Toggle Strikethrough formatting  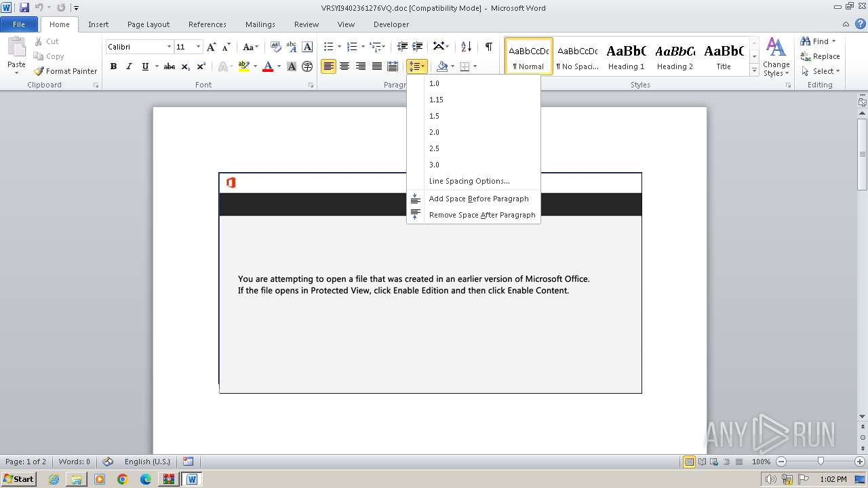coord(170,66)
